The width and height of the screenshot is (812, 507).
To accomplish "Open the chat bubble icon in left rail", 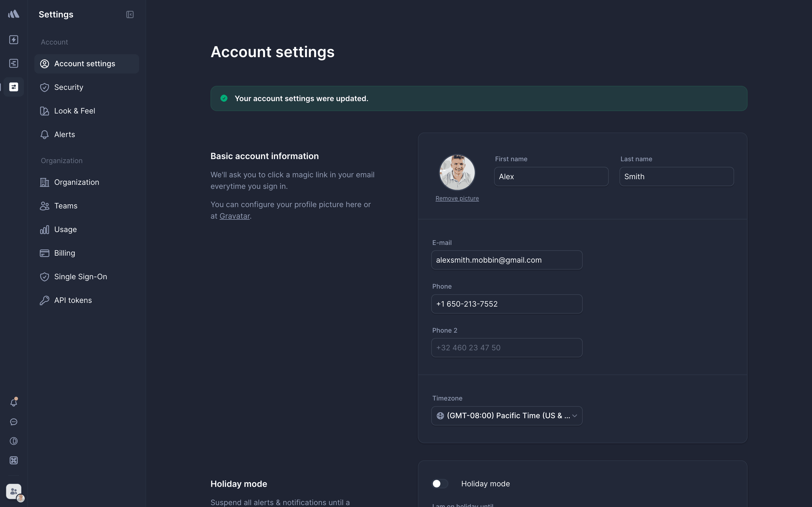I will click(14, 422).
